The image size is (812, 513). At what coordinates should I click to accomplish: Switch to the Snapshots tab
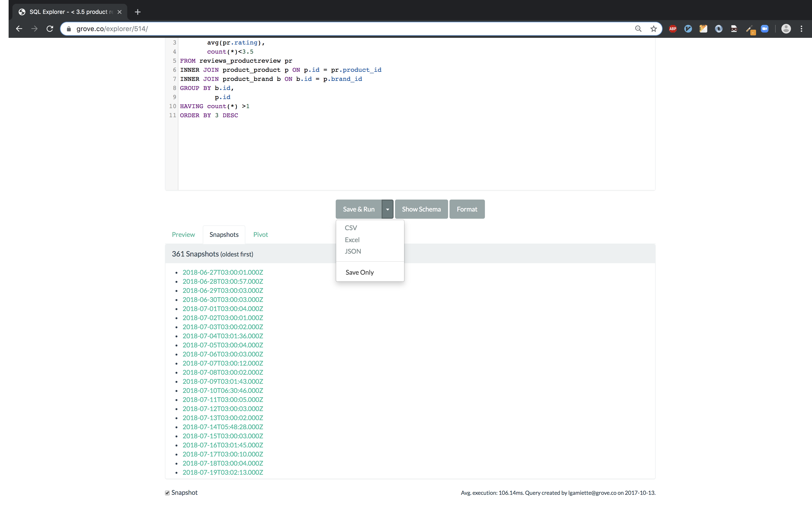tap(223, 234)
